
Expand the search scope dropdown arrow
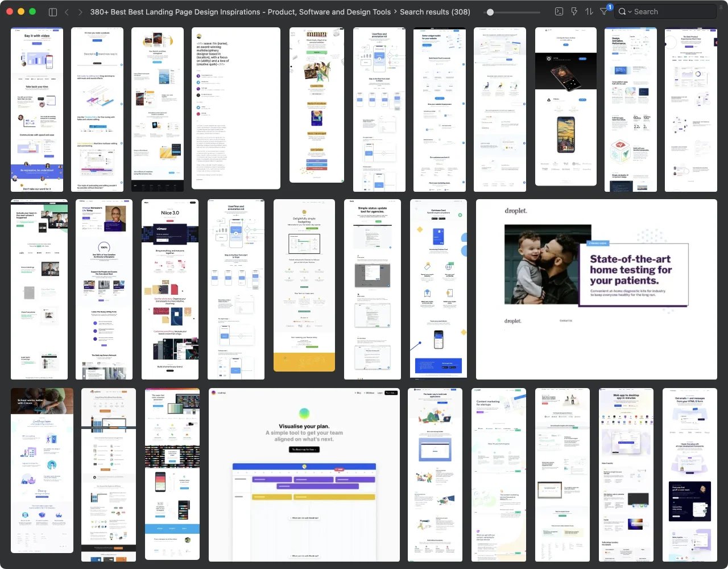(630, 12)
